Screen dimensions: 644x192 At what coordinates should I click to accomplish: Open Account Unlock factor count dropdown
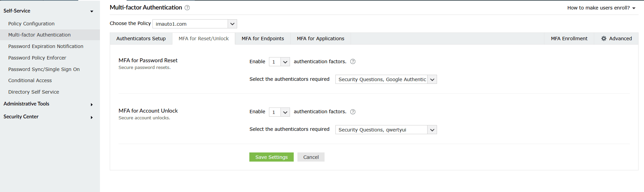pyautogui.click(x=285, y=112)
